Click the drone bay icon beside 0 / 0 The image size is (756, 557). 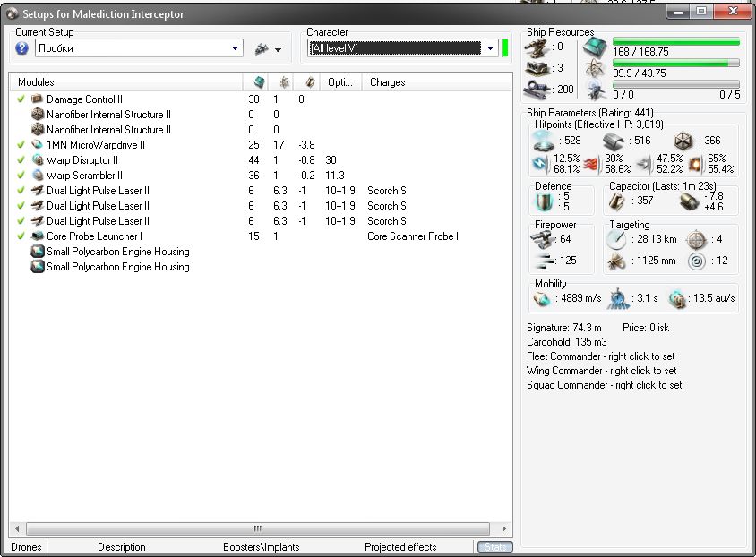(x=596, y=90)
